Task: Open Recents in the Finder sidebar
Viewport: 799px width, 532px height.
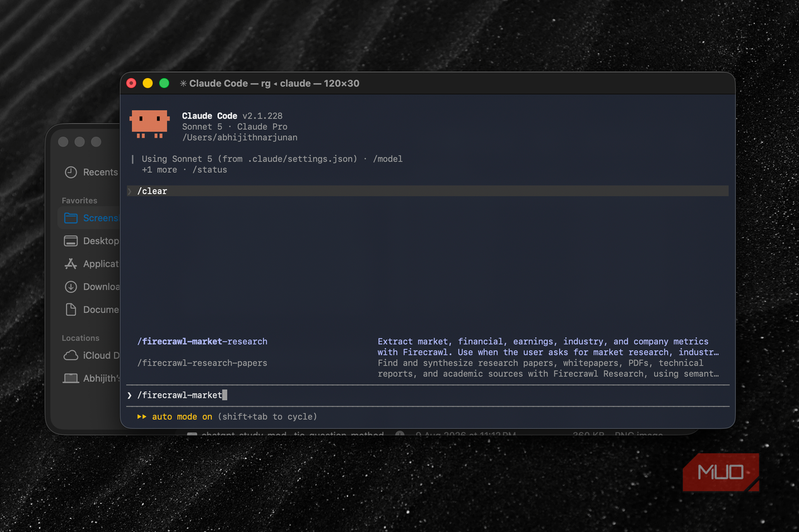Action: [91, 172]
